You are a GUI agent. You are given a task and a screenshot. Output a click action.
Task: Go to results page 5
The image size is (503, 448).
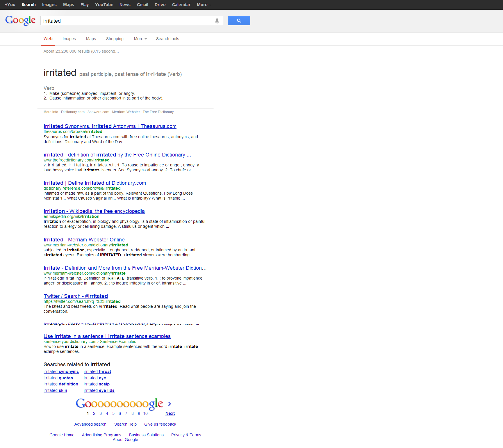click(x=113, y=413)
